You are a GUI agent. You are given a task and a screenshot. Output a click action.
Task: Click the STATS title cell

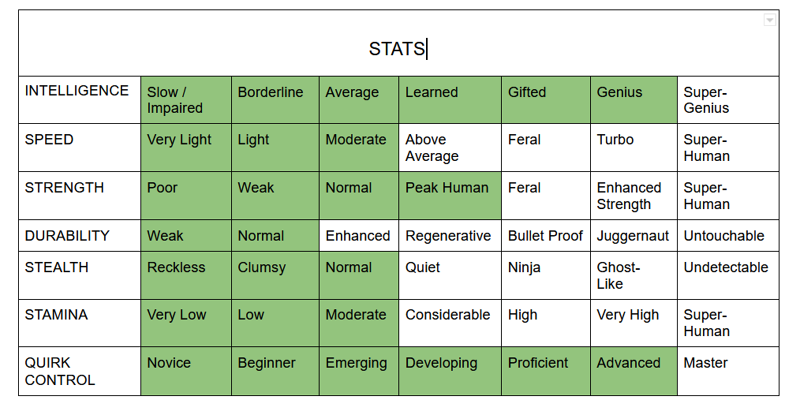[398, 48]
